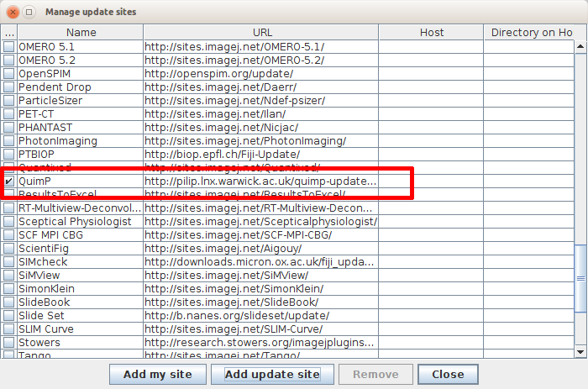Toggle the Stowers site checkbox

coord(8,343)
